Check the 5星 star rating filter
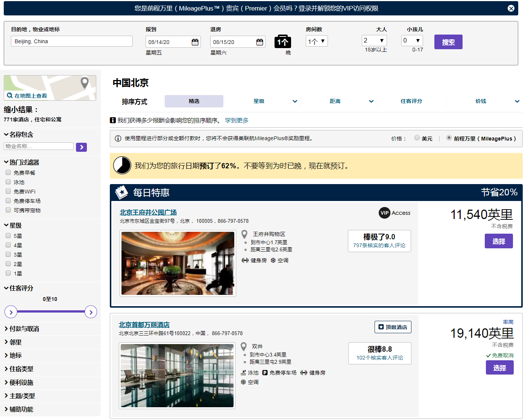The width and height of the screenshot is (525, 420). [x=8, y=236]
